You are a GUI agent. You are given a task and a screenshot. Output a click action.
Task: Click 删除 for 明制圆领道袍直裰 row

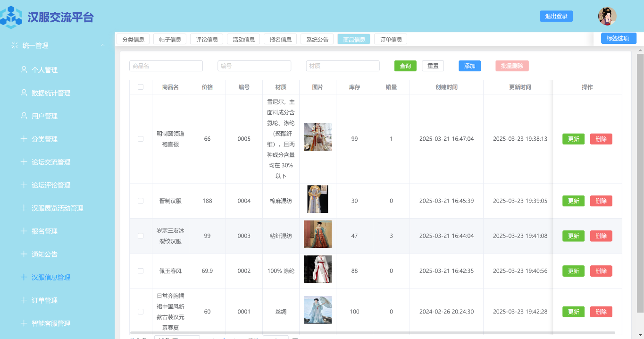601,139
